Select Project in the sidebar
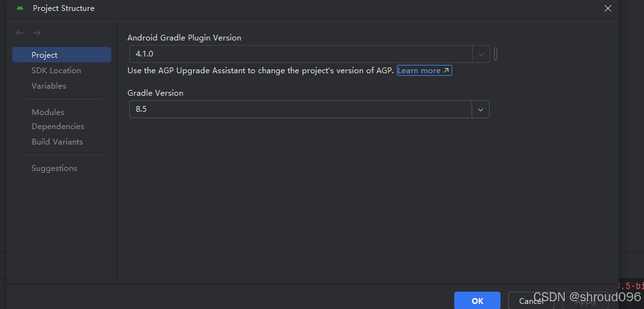The width and height of the screenshot is (644, 309). [62, 55]
